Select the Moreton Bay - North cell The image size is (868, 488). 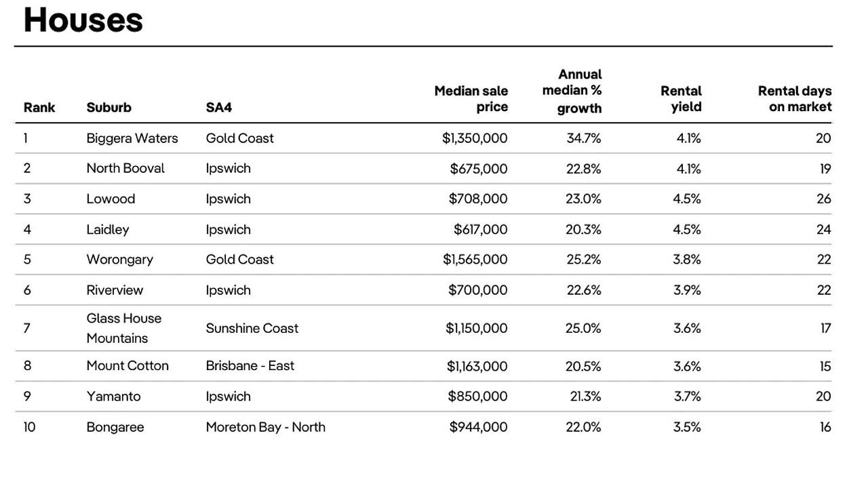coord(266,427)
